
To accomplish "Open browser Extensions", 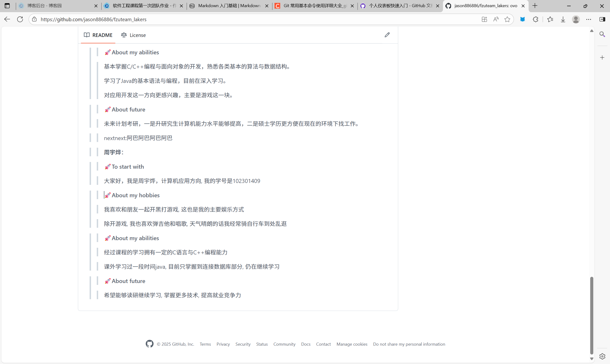I will click(x=535, y=19).
